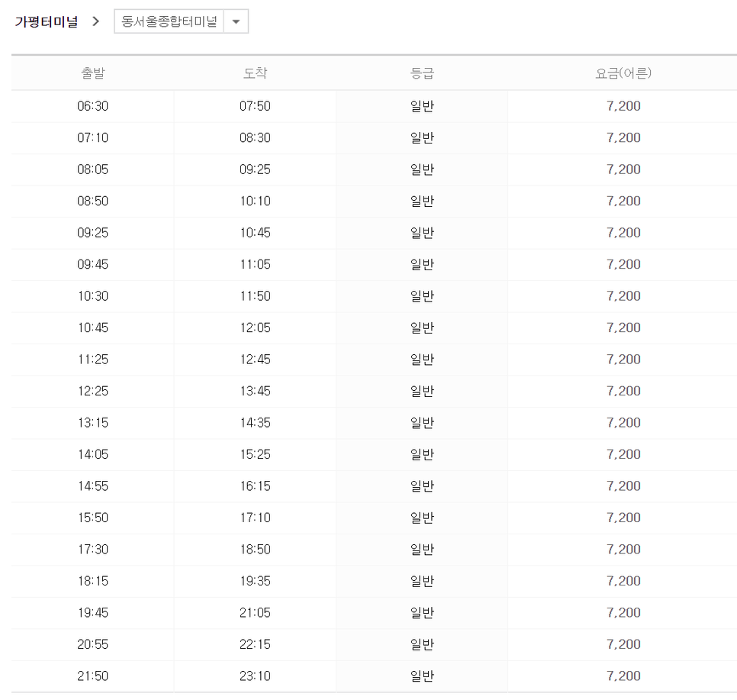Image resolution: width=737 pixels, height=700 pixels.
Task: Click the 18:50 arrival time
Action: [x=256, y=550]
